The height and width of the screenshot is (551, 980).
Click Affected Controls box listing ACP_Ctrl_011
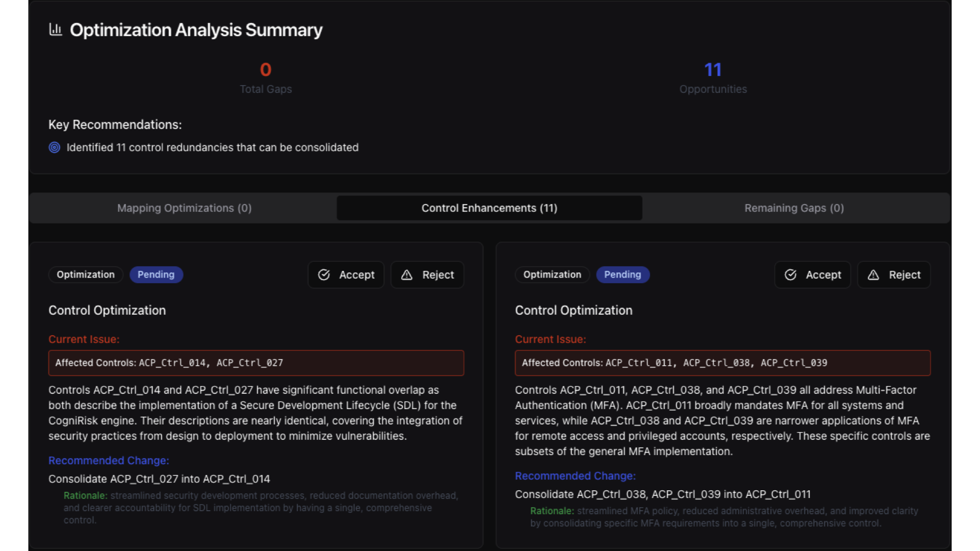click(722, 363)
